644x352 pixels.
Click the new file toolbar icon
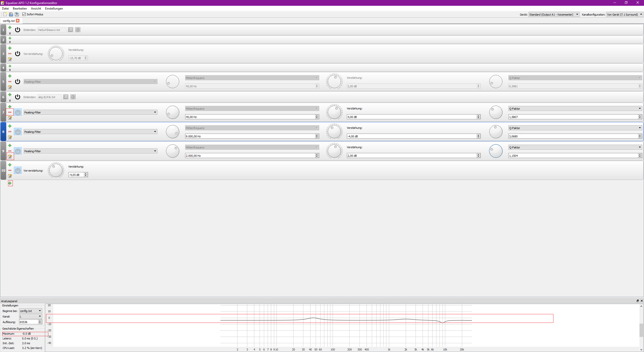[x=5, y=14]
